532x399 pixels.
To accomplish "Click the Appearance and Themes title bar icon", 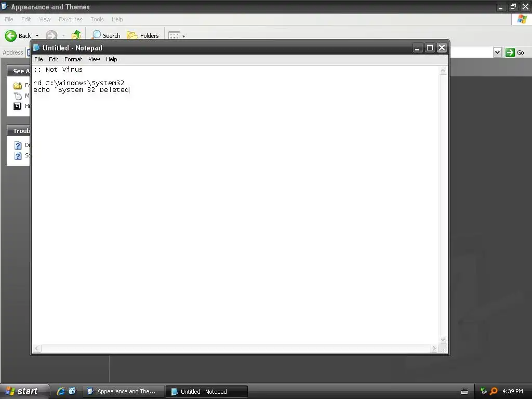I will (x=5, y=6).
